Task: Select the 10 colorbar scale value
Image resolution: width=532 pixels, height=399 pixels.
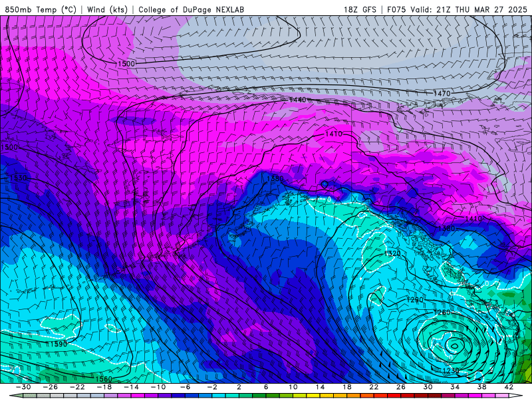Action: tap(293, 387)
